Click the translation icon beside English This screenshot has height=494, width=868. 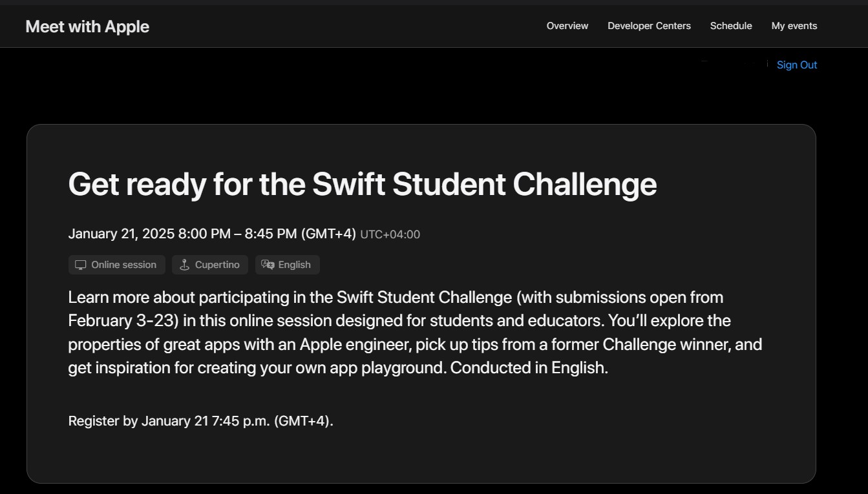point(268,265)
